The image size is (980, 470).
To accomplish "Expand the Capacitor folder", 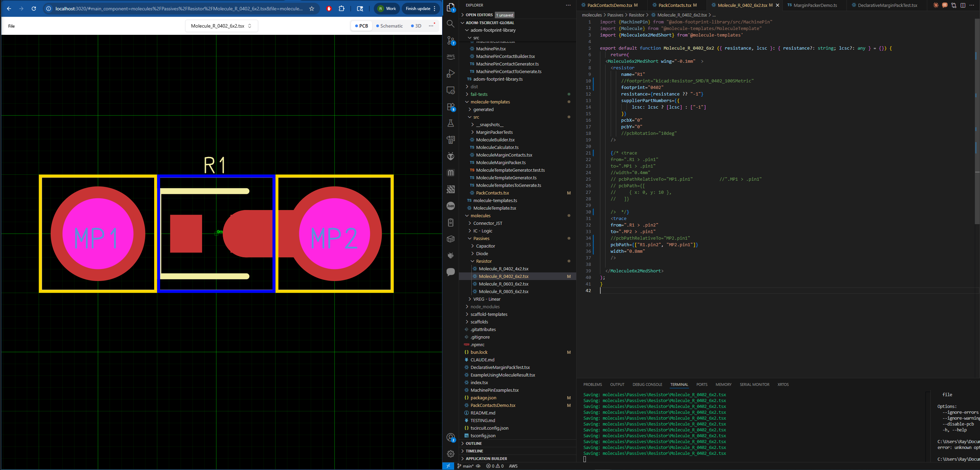I will click(486, 246).
